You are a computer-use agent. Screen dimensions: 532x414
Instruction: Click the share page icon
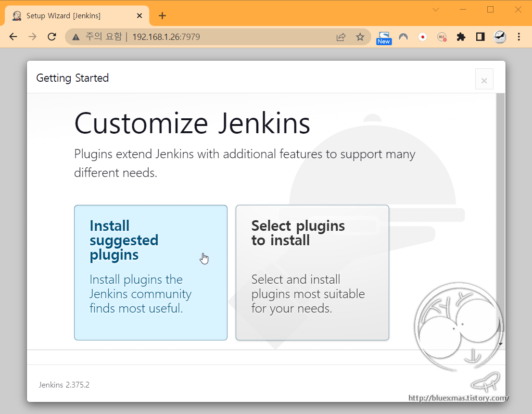pos(341,37)
